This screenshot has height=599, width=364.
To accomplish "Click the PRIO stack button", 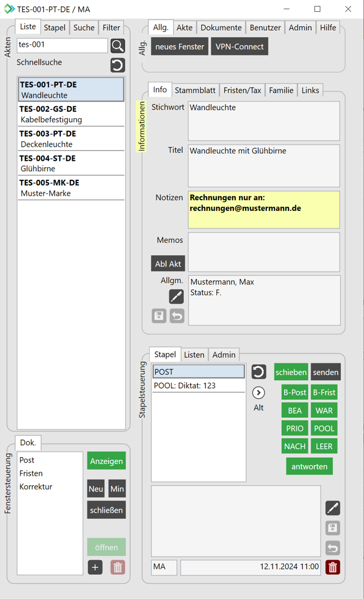I will click(x=294, y=428).
